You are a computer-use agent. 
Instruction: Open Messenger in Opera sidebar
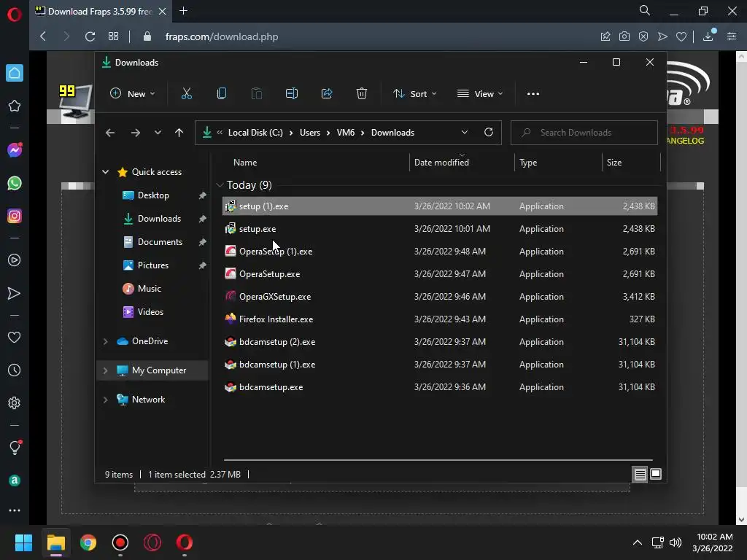click(x=15, y=150)
